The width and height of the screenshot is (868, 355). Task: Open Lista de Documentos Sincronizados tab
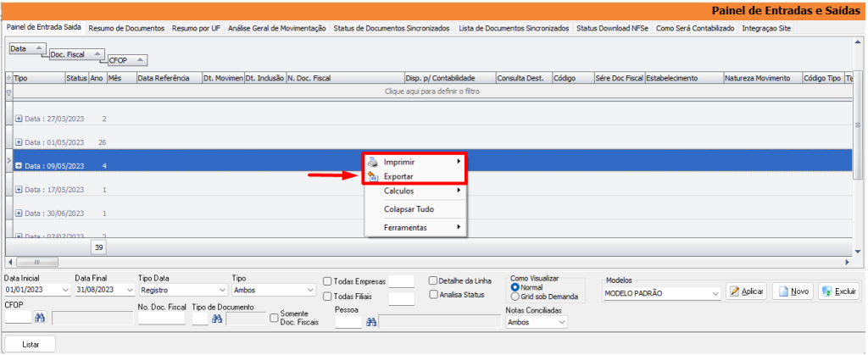point(514,28)
